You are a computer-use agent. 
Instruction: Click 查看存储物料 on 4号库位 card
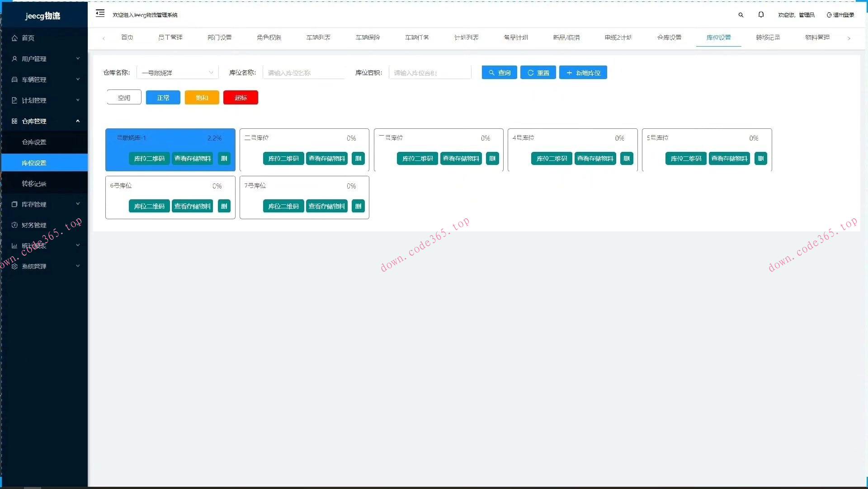pos(595,159)
